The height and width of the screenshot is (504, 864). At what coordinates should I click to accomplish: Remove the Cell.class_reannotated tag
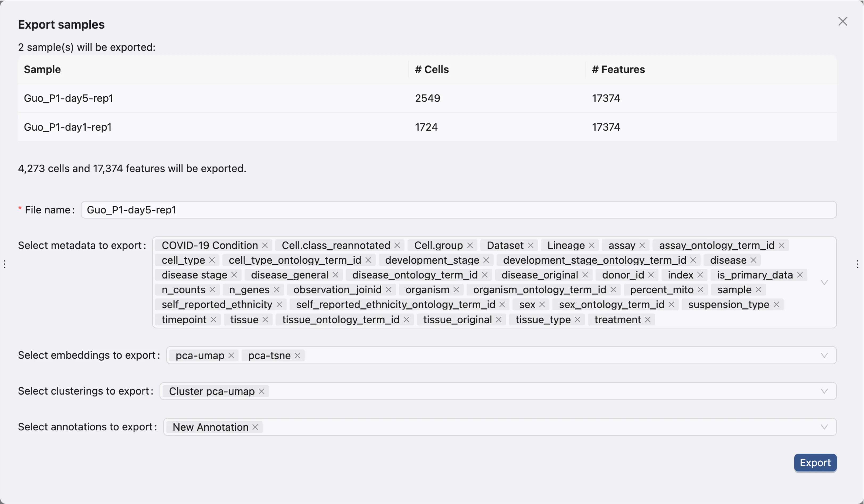[397, 246]
